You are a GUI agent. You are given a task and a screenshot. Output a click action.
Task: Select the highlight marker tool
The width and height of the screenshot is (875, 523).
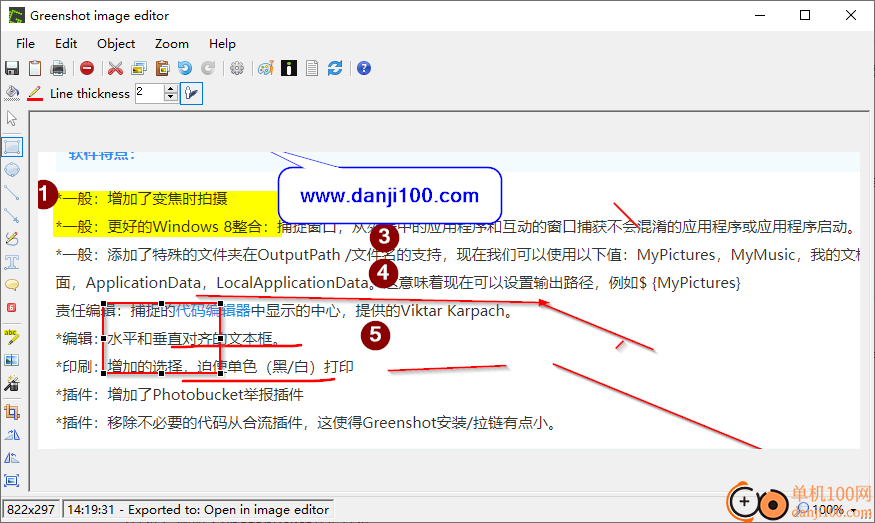[x=12, y=337]
